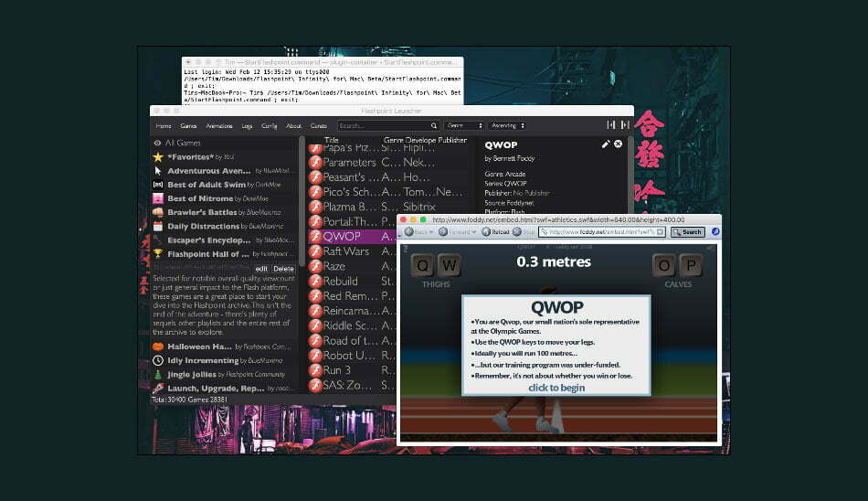Click the browser URL address field

(602, 231)
